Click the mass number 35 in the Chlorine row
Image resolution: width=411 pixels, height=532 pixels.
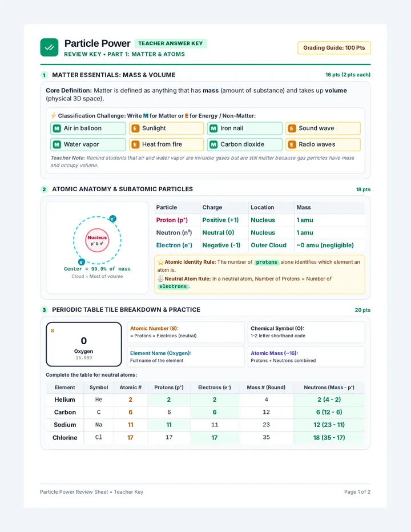click(x=266, y=437)
